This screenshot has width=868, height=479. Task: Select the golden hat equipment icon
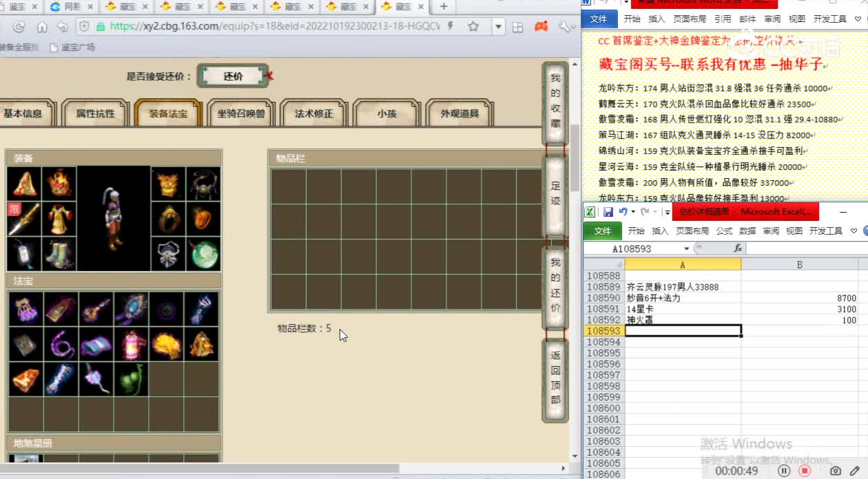(25, 184)
